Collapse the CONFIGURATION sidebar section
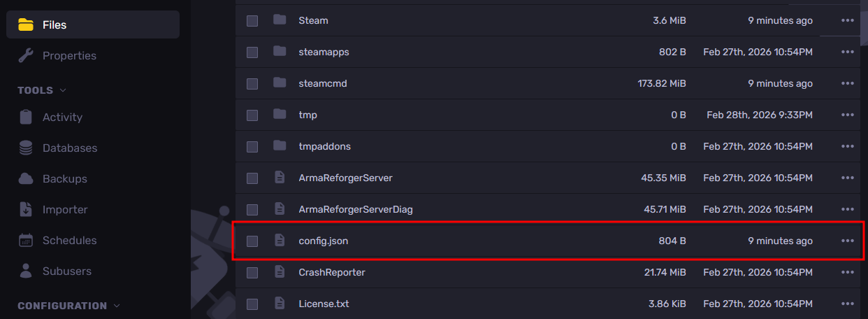This screenshot has height=319, width=868. click(117, 306)
